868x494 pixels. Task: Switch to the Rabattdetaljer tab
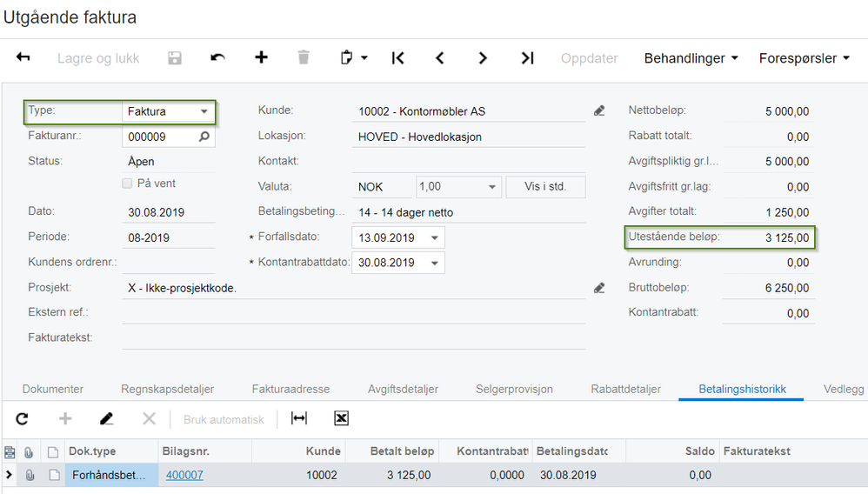625,389
